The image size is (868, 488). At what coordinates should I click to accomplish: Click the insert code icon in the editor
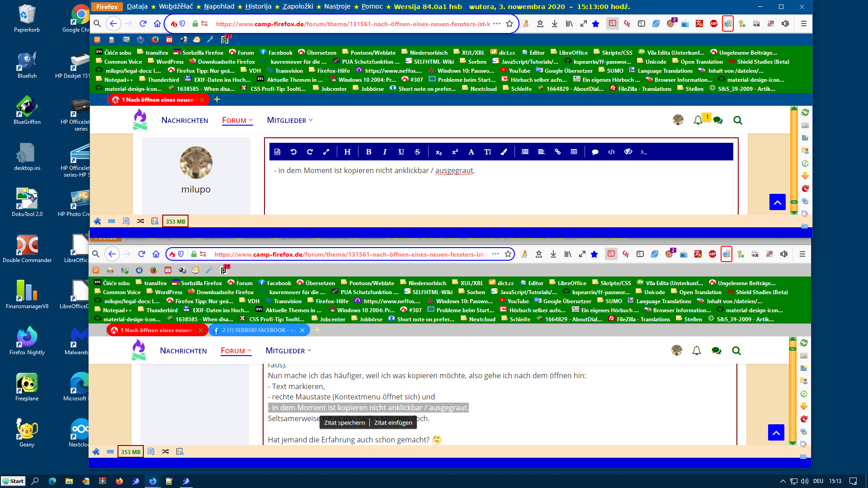point(611,152)
